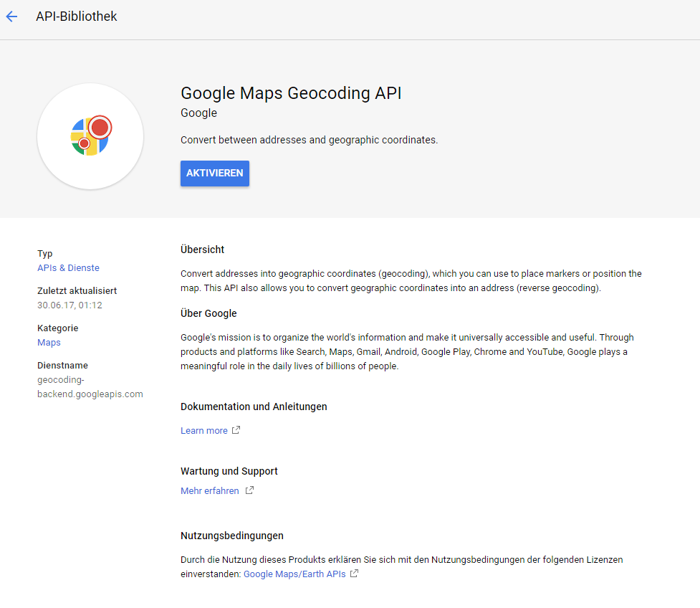Open the Learn more documentation link
Screen dimensions: 700x608
[x=204, y=431]
